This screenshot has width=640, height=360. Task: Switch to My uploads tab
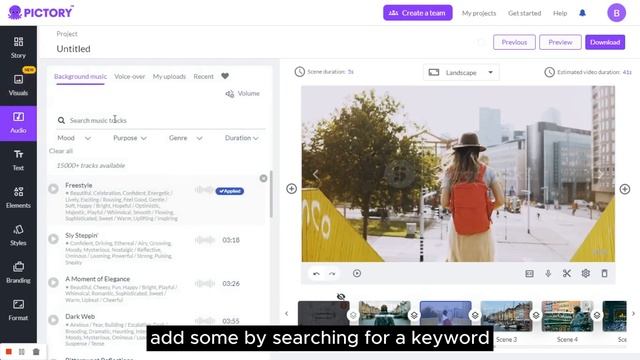point(169,76)
